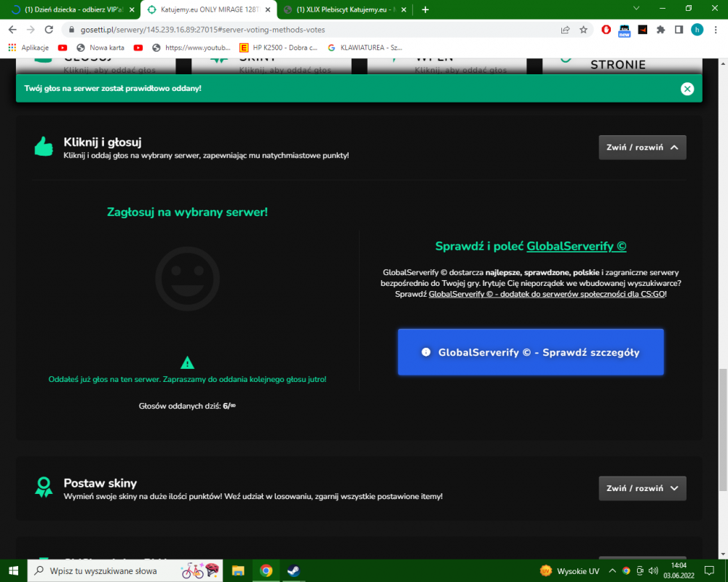Image resolution: width=728 pixels, height=582 pixels.
Task: Open the Aplikacje bookmarks shortcut
Action: click(29, 48)
